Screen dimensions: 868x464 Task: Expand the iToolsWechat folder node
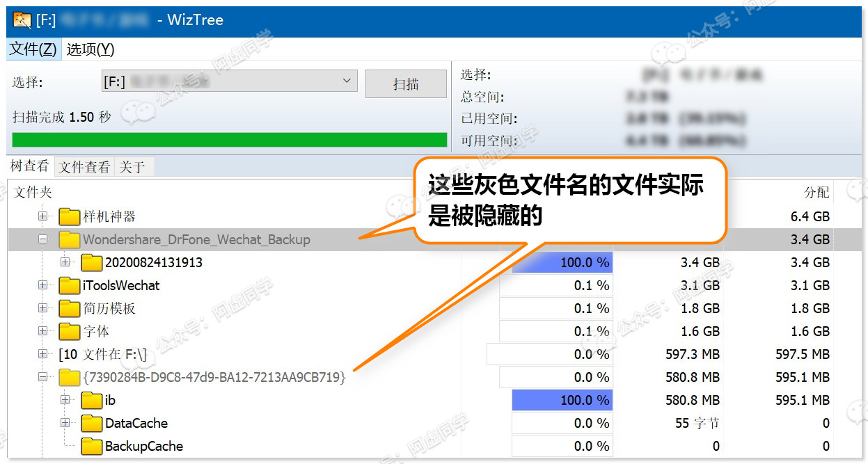coord(43,285)
